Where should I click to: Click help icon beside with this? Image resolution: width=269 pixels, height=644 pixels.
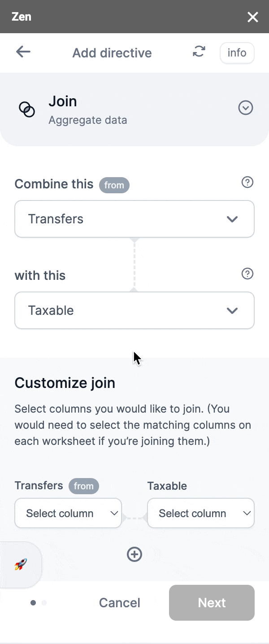click(x=247, y=274)
